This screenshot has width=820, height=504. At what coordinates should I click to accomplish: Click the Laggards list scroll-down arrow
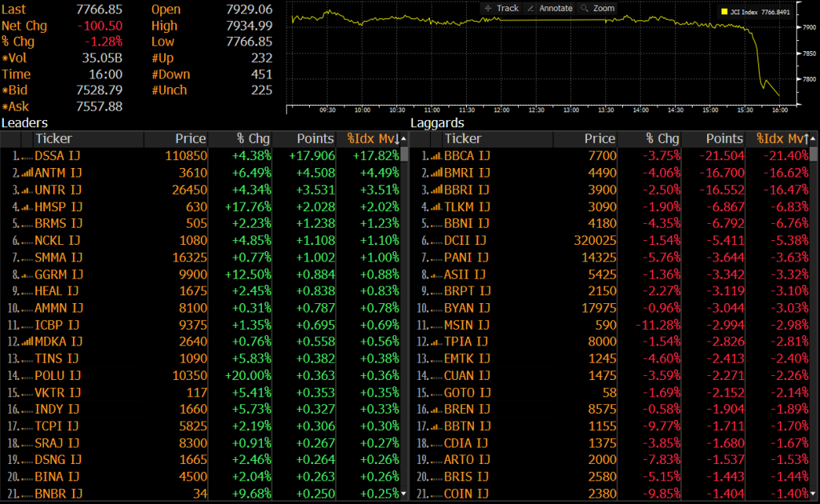click(813, 493)
